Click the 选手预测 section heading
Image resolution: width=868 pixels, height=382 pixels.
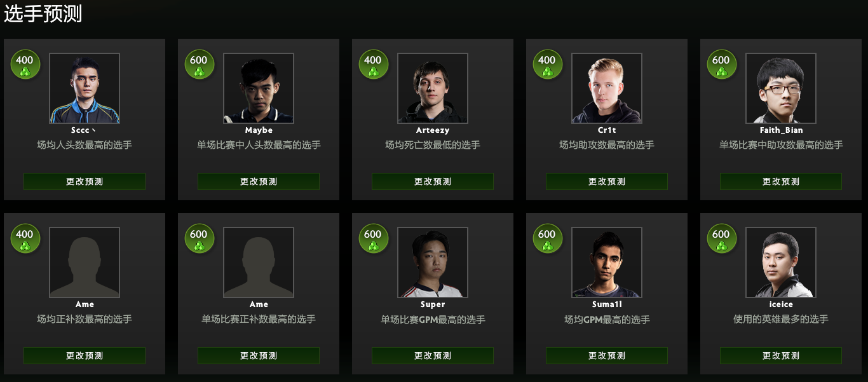[43, 13]
